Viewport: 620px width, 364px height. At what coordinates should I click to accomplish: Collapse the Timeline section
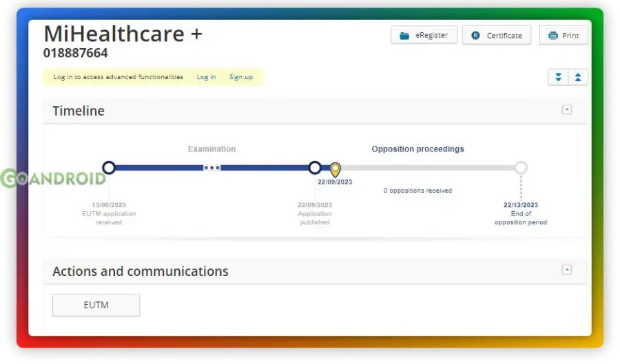[x=566, y=109]
